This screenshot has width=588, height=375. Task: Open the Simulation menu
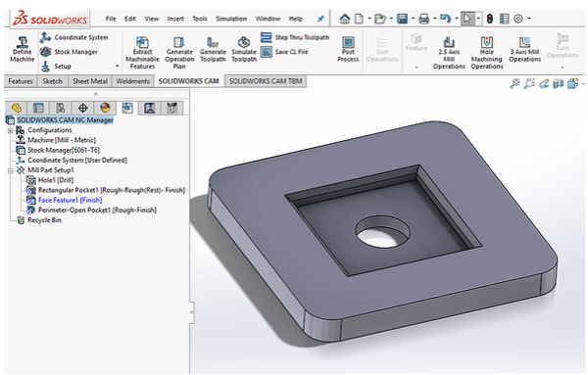click(231, 19)
